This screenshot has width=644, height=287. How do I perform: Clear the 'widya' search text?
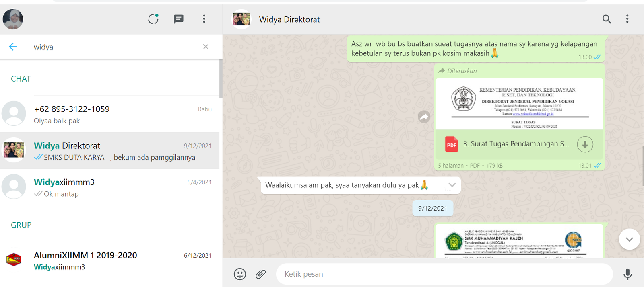[206, 47]
